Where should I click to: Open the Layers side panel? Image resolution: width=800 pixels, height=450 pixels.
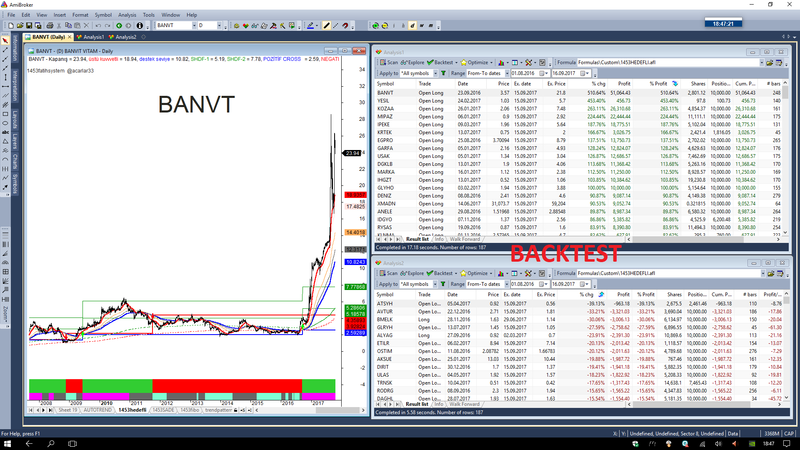(15, 142)
